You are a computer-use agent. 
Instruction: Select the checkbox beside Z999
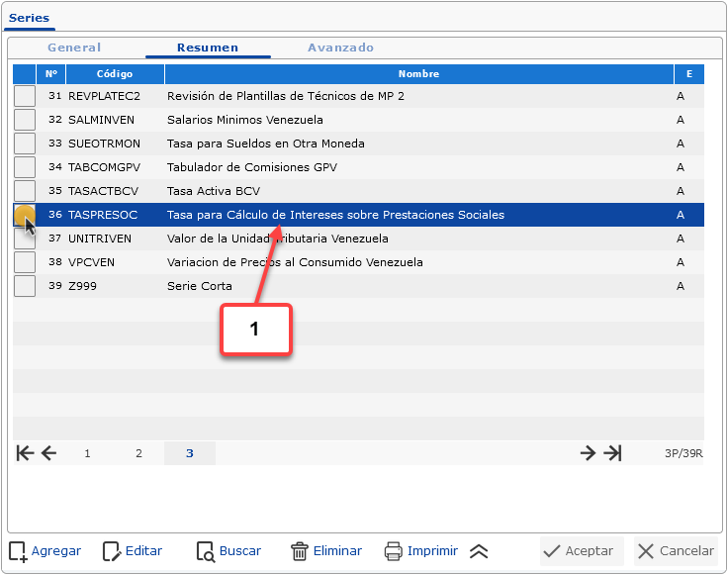(24, 286)
